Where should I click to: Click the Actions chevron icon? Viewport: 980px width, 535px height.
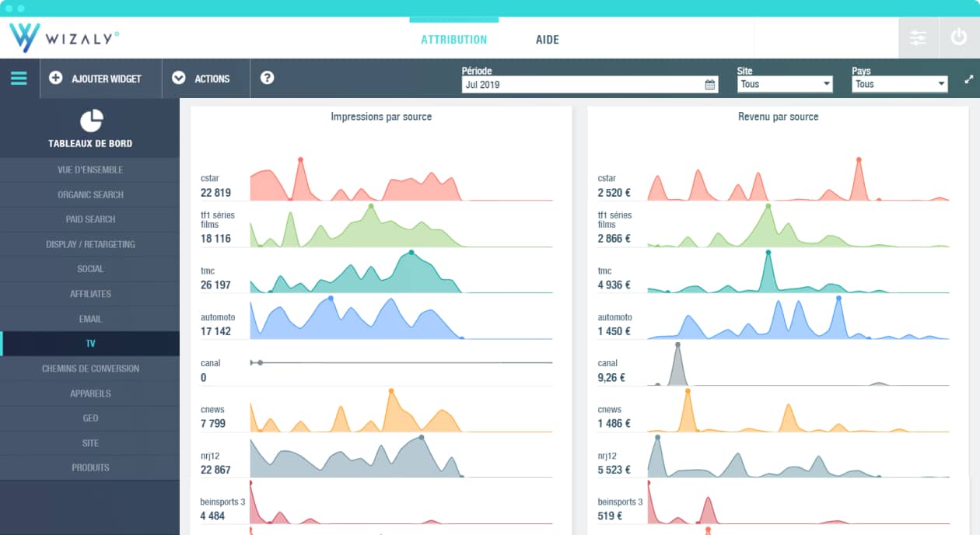point(179,78)
